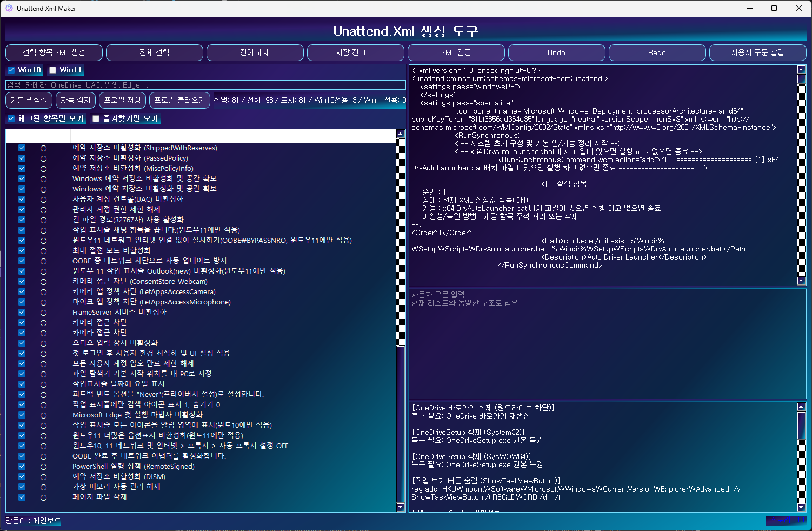Screen dimensions: 812x531
Task: Click the Undo button
Action: click(557, 52)
